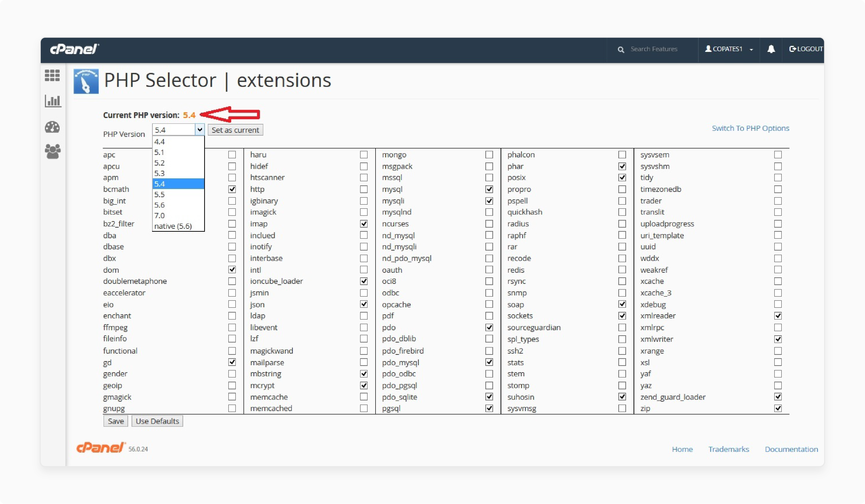
Task: Uncheck the dom extension checkbox
Action: [232, 270]
